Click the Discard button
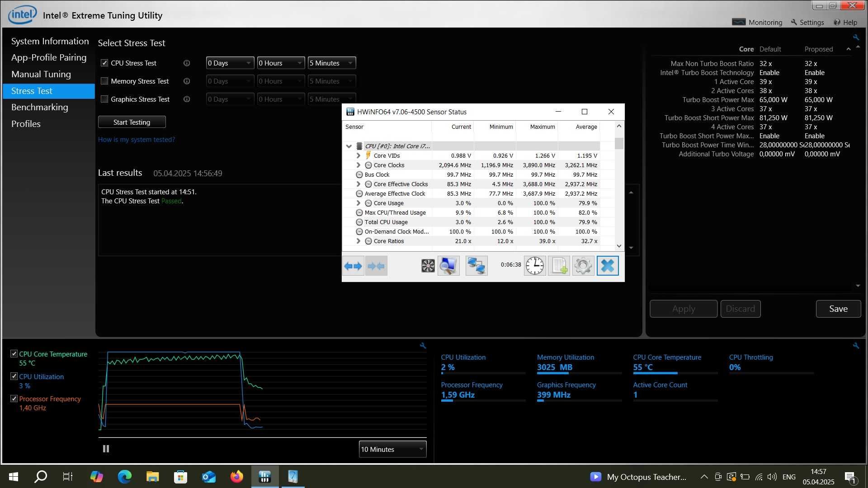 click(x=741, y=309)
